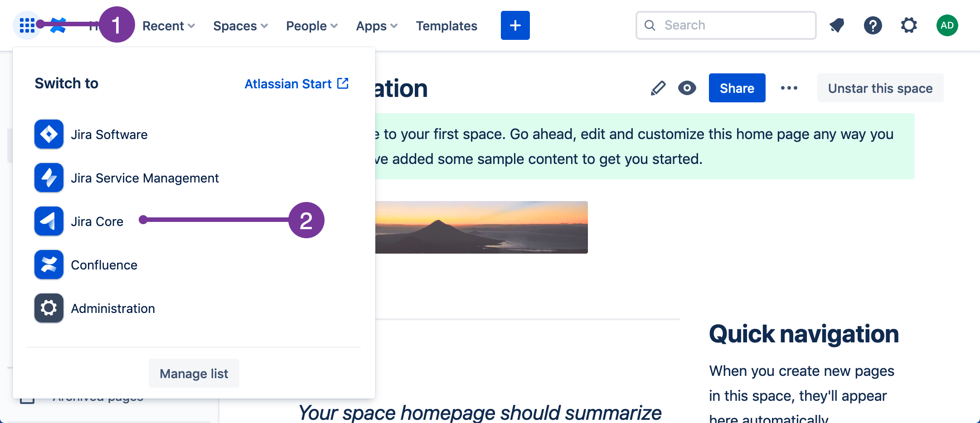This screenshot has height=423, width=980.
Task: Switch to Jira Software
Action: point(109,134)
